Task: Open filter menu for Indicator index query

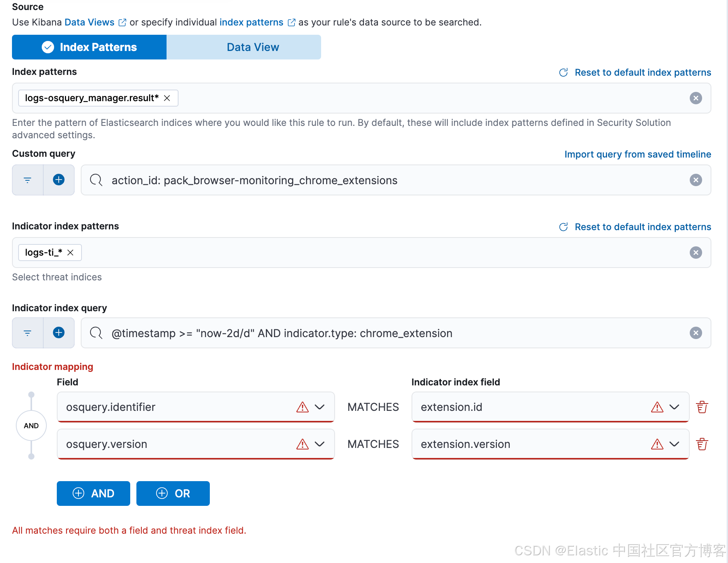Action: coord(27,333)
